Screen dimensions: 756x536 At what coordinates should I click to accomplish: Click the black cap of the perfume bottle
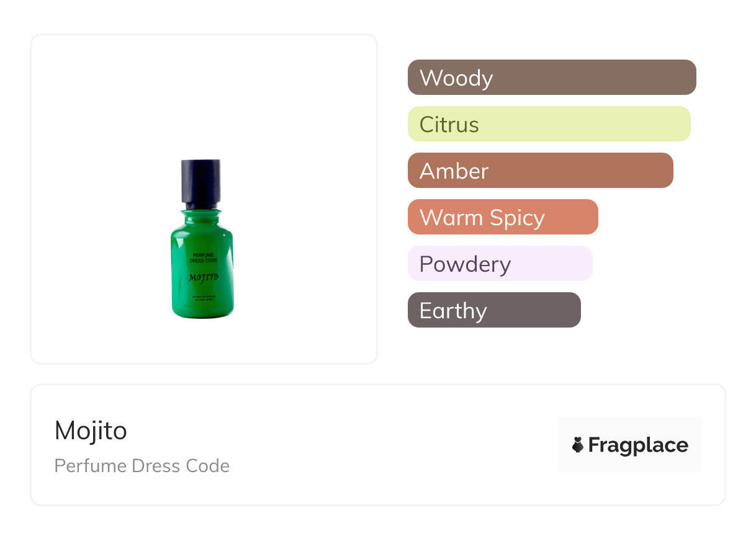(200, 181)
